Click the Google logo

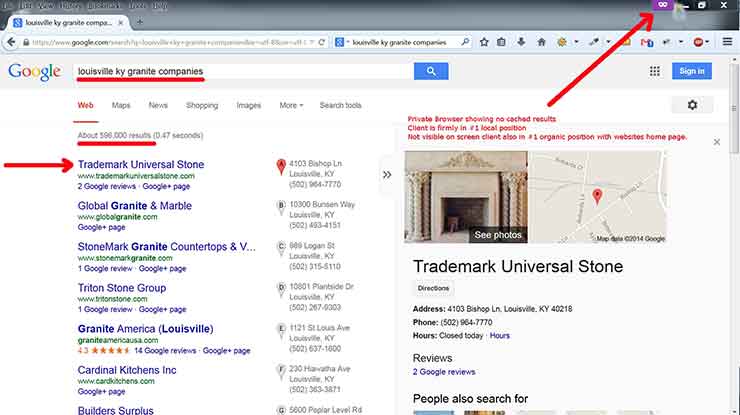(x=34, y=72)
